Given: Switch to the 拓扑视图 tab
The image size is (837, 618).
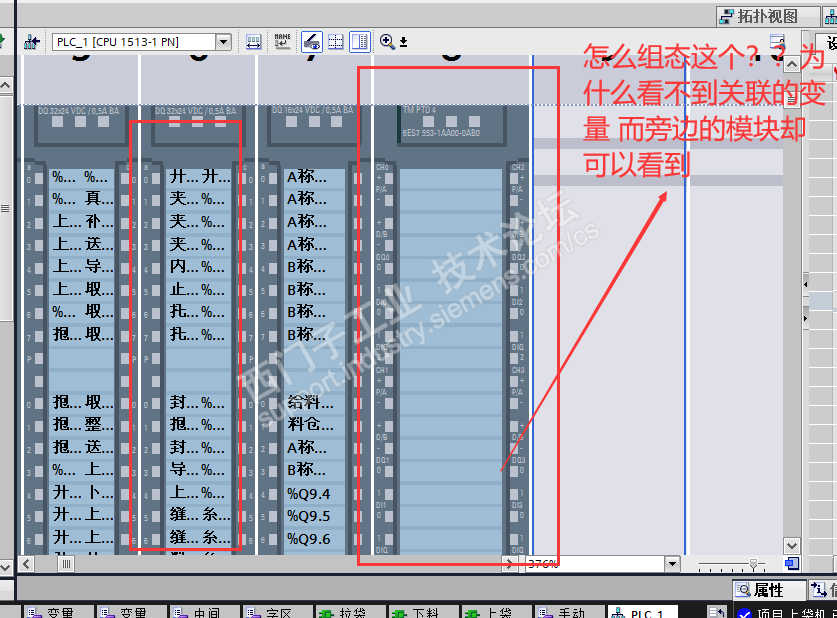Looking at the screenshot, I should coord(768,17).
